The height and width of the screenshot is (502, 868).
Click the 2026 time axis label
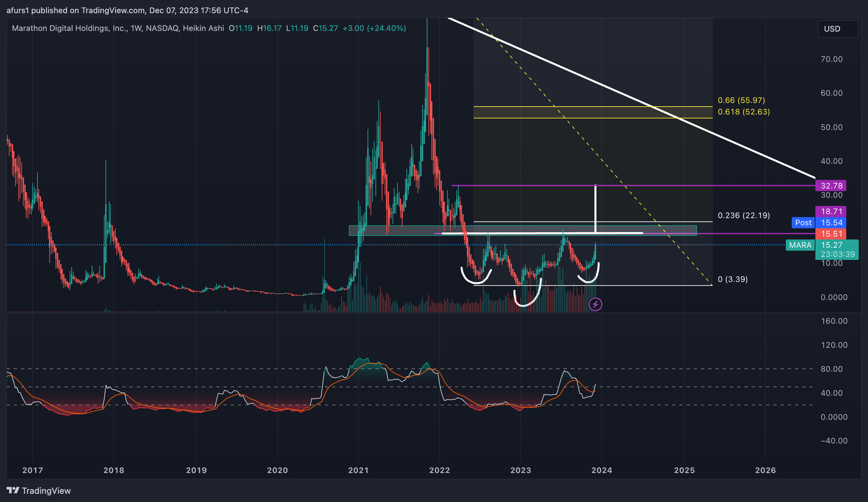point(765,470)
